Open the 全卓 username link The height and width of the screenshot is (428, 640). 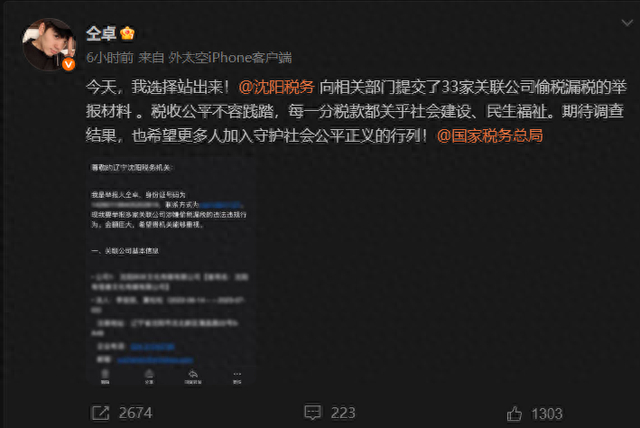[101, 33]
